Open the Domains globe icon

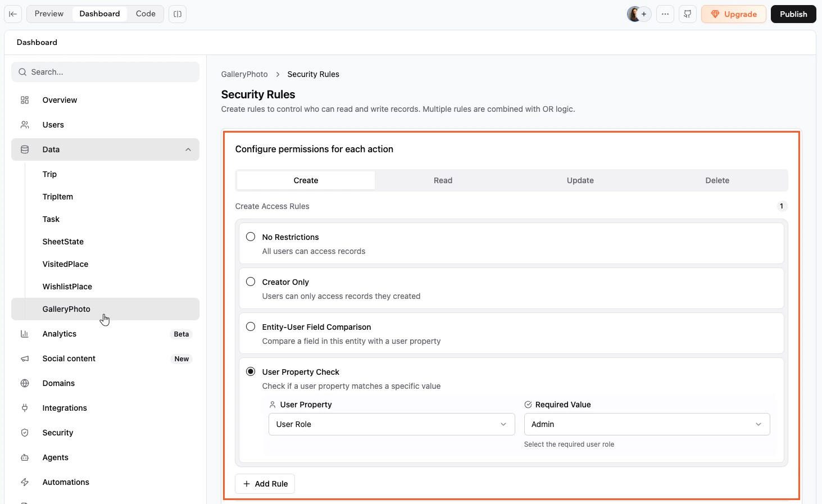24,383
